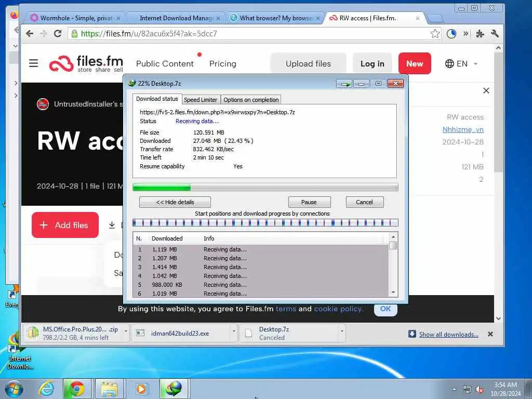Open a new browser tab
Image resolution: width=532 pixels, height=399 pixels.
pos(435,18)
